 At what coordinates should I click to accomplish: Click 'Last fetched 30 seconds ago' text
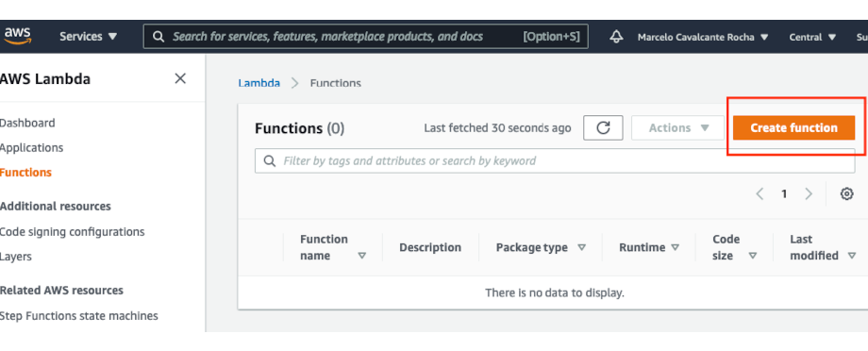click(497, 128)
